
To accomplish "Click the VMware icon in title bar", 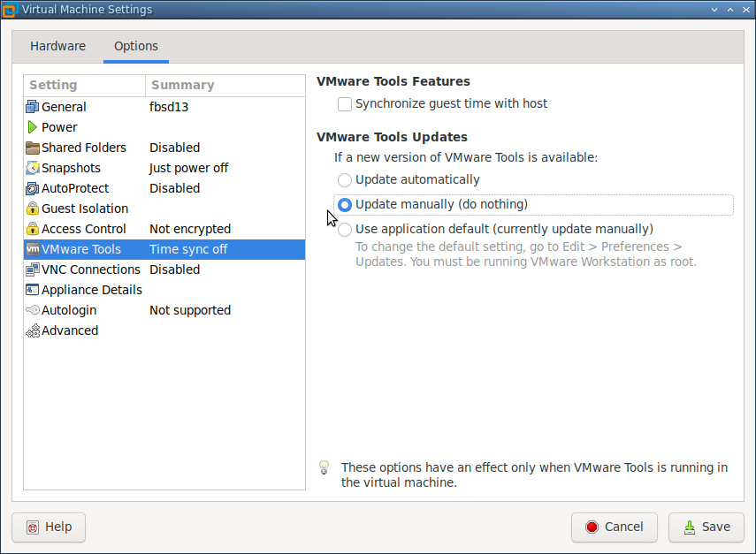I will 9,10.
